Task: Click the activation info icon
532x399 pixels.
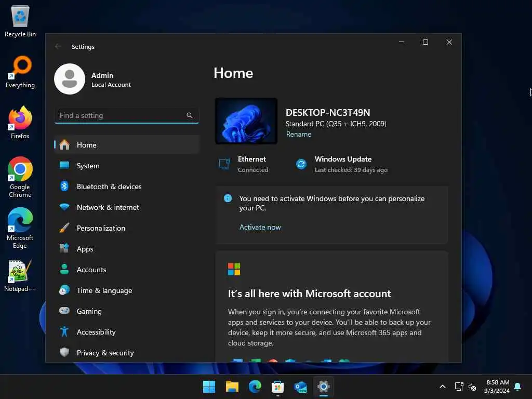Action: pos(228,198)
